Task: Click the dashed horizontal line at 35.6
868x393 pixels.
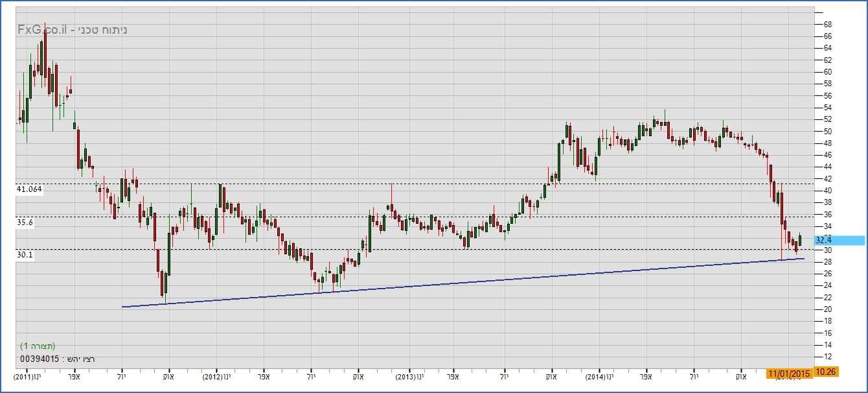Action: (x=453, y=217)
